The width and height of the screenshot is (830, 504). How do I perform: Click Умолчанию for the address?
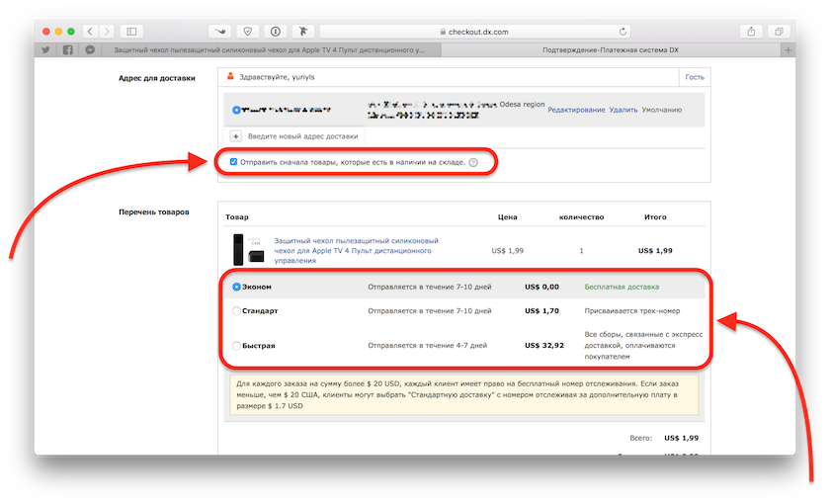[x=662, y=110]
